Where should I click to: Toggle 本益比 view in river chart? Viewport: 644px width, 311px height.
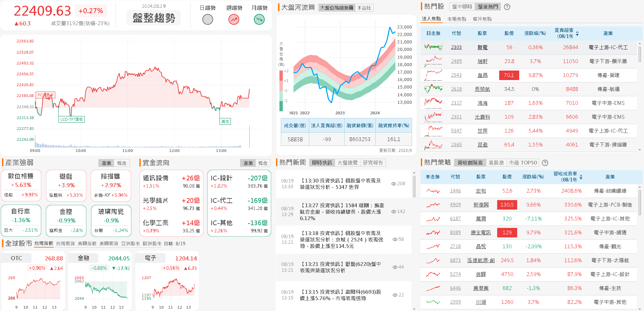click(364, 7)
